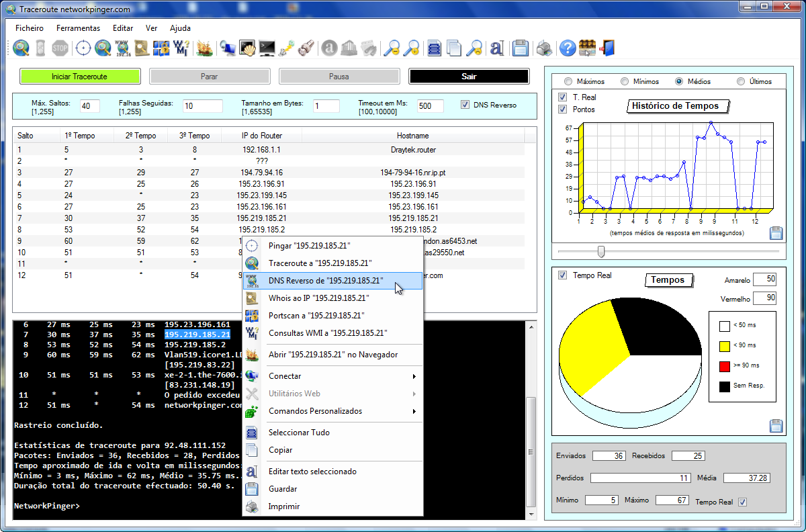
Task: Open the reverse DNS www toolbar icon
Action: 122,48
